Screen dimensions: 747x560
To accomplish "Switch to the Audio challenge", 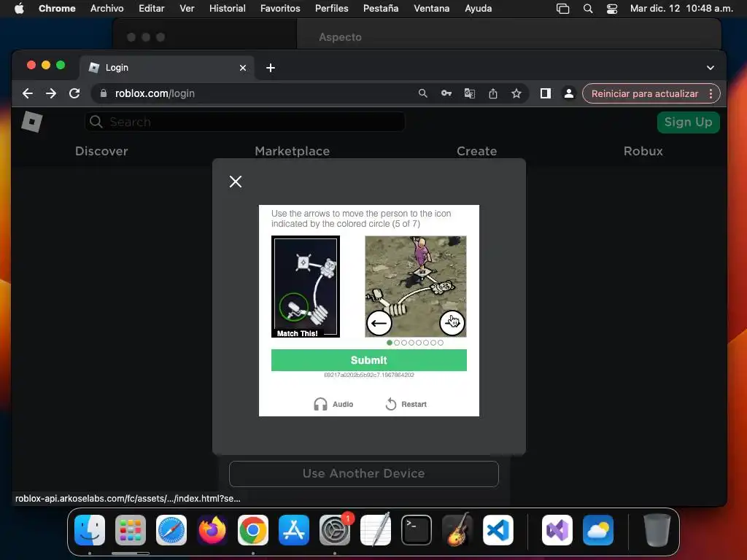I will 333,404.
